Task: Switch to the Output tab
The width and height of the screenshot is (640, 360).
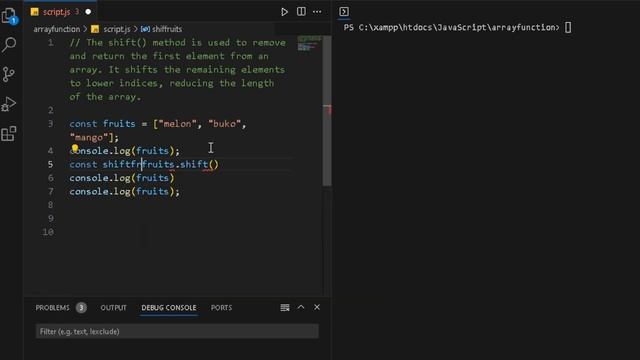Action: 113,308
